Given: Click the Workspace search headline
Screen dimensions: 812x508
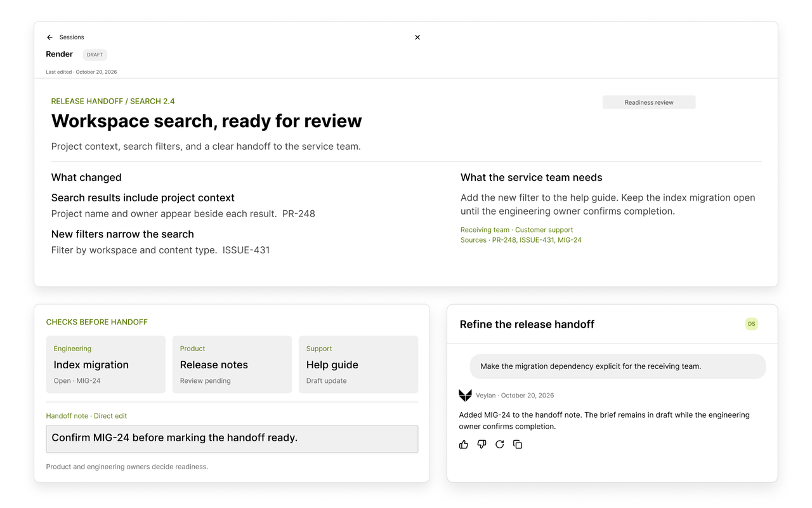Looking at the screenshot, I should point(207,121).
